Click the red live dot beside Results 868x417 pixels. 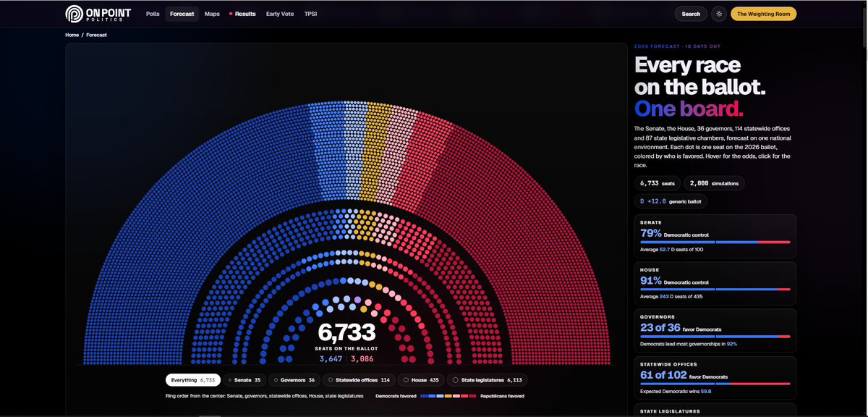pyautogui.click(x=231, y=14)
